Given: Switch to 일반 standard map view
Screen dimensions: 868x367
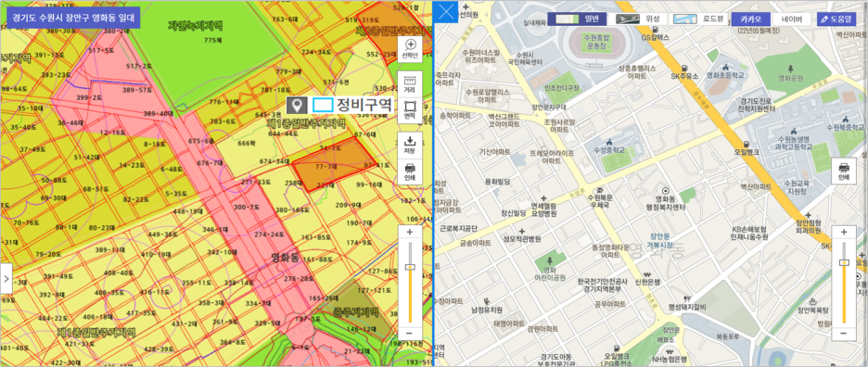Looking at the screenshot, I should click(578, 19).
